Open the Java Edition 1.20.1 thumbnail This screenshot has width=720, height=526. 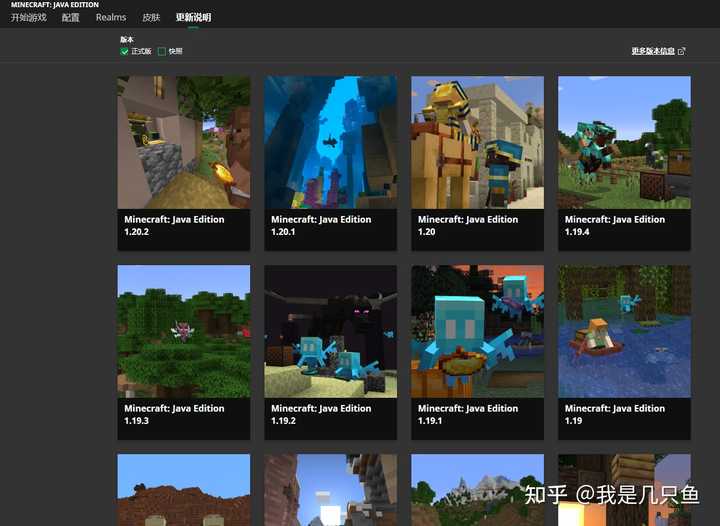click(x=331, y=142)
